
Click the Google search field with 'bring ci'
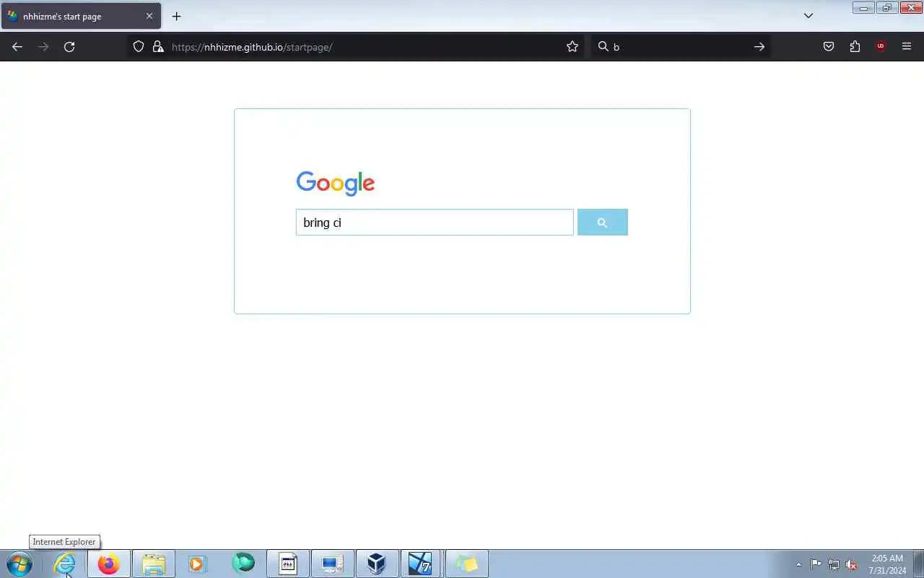click(435, 223)
